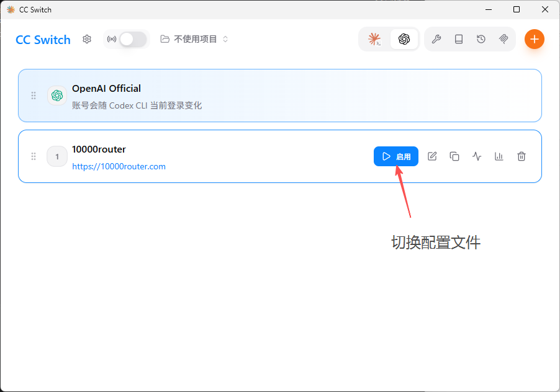Viewport: 560px width, 392px height.
Task: Delete the 10000router provider
Action: pyautogui.click(x=522, y=156)
